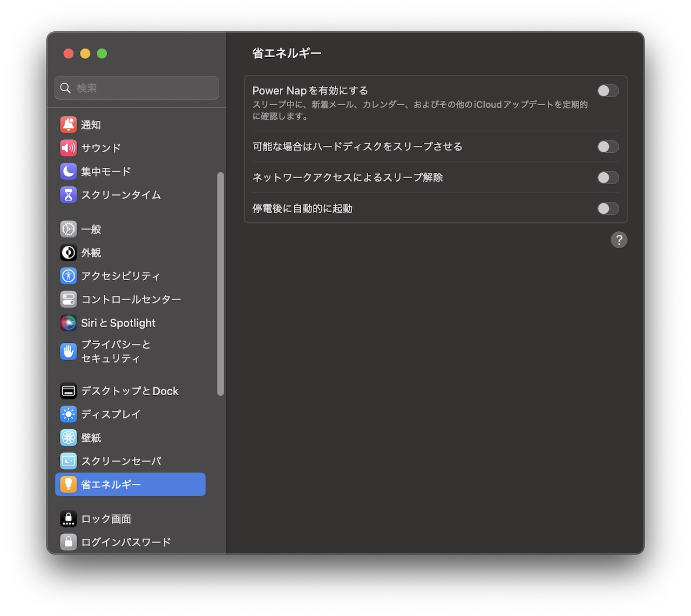Open スクリーンセーバ text in sidebar
This screenshot has width=691, height=616.
tap(121, 461)
